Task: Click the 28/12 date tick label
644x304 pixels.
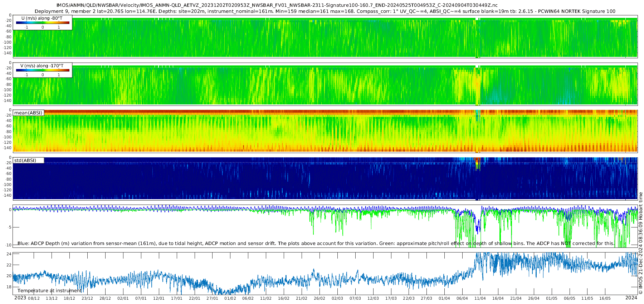Action: (x=105, y=299)
